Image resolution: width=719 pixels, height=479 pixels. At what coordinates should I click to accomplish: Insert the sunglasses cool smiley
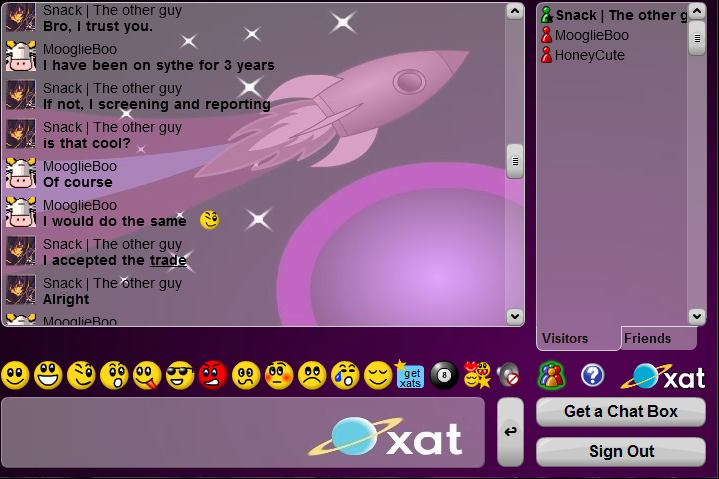tap(180, 375)
